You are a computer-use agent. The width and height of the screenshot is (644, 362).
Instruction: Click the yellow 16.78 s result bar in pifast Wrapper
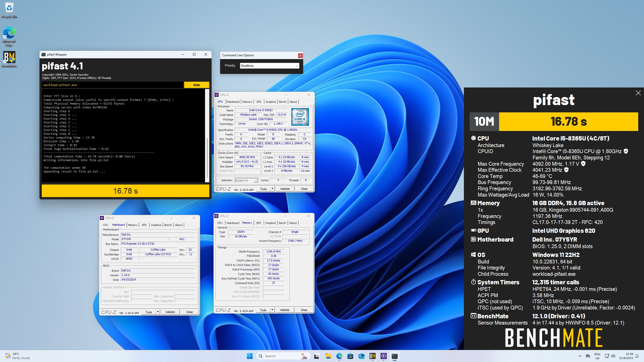coord(125,191)
